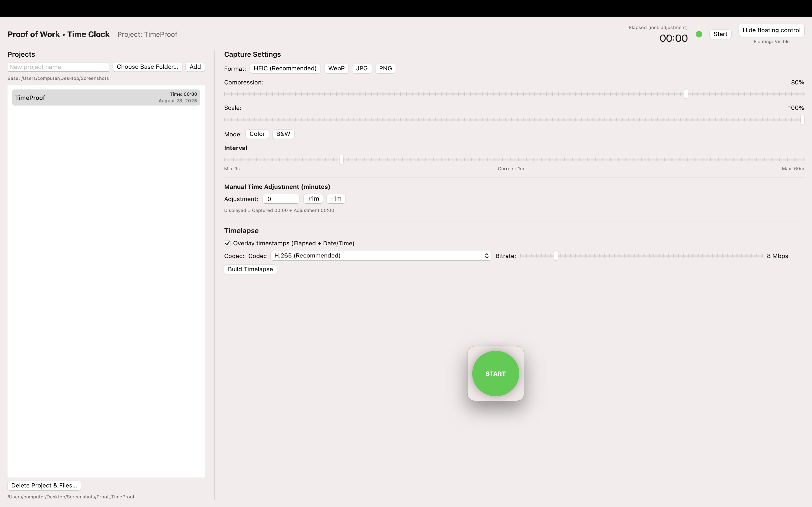Pick PNG capture format

(x=385, y=68)
